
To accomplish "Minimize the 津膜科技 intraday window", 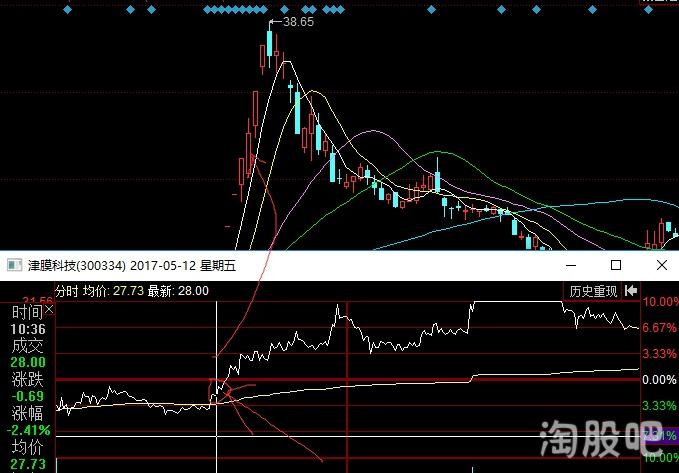I will click(x=571, y=265).
